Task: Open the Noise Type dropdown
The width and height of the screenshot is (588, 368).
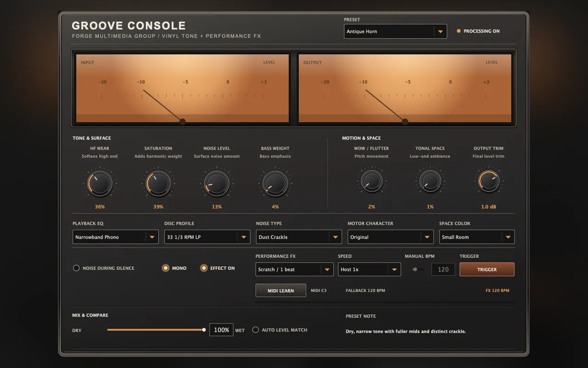Action: click(299, 237)
